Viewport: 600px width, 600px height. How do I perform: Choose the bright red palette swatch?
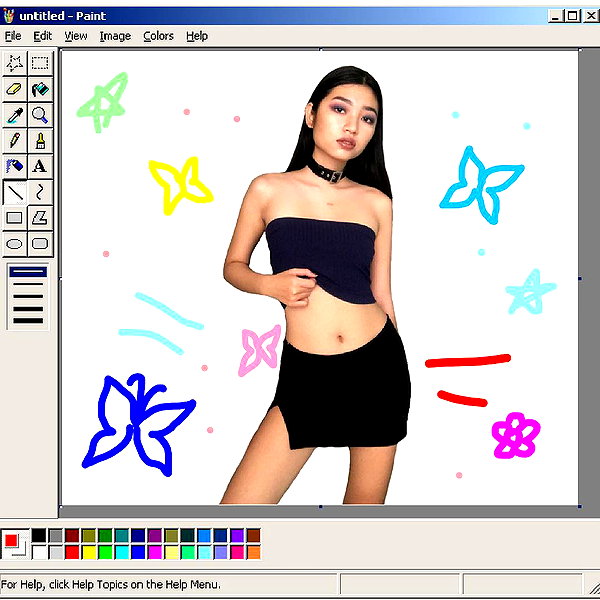coord(72,552)
